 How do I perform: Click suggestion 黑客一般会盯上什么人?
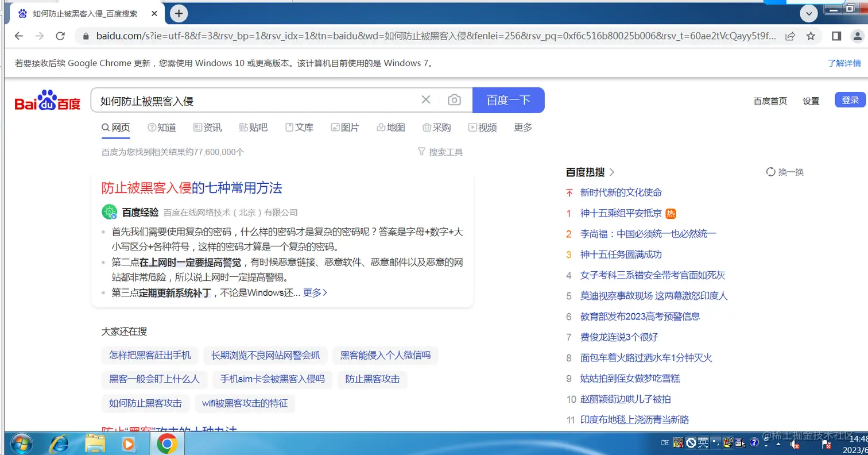coord(154,379)
